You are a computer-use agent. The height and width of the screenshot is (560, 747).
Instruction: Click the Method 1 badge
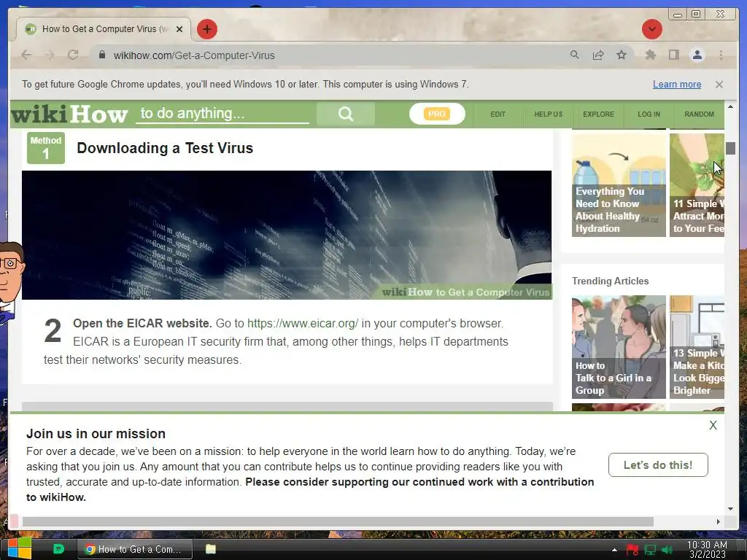pyautogui.click(x=46, y=148)
